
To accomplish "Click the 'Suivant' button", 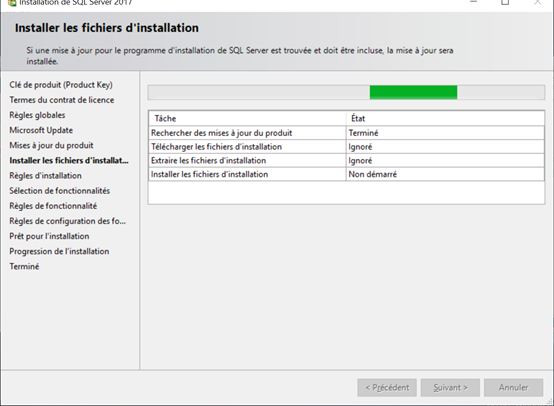I will click(x=450, y=388).
